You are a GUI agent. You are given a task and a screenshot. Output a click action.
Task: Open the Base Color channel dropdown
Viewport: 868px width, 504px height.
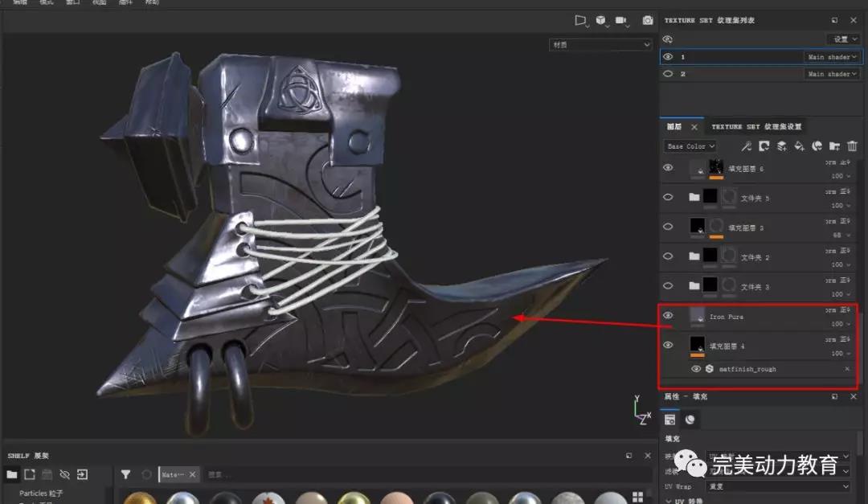pyautogui.click(x=690, y=146)
